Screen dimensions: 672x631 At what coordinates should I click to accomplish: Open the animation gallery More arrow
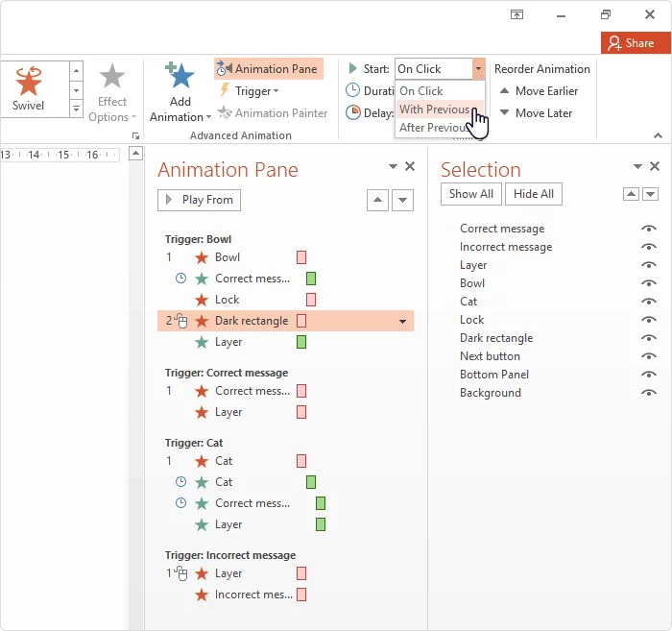[76, 109]
